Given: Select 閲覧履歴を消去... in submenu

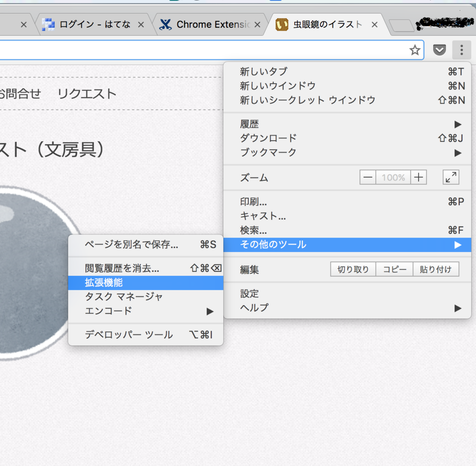Looking at the screenshot, I should click(145, 268).
